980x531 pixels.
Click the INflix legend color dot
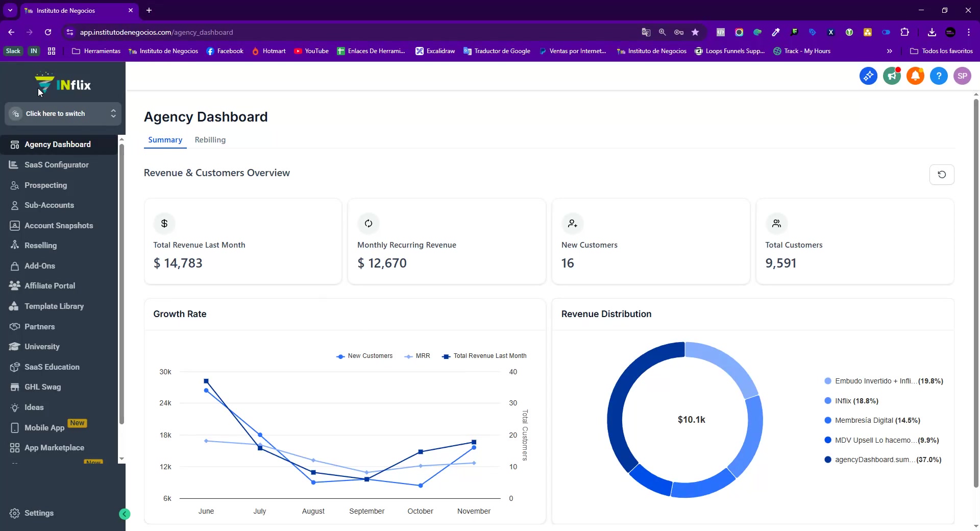(828, 401)
